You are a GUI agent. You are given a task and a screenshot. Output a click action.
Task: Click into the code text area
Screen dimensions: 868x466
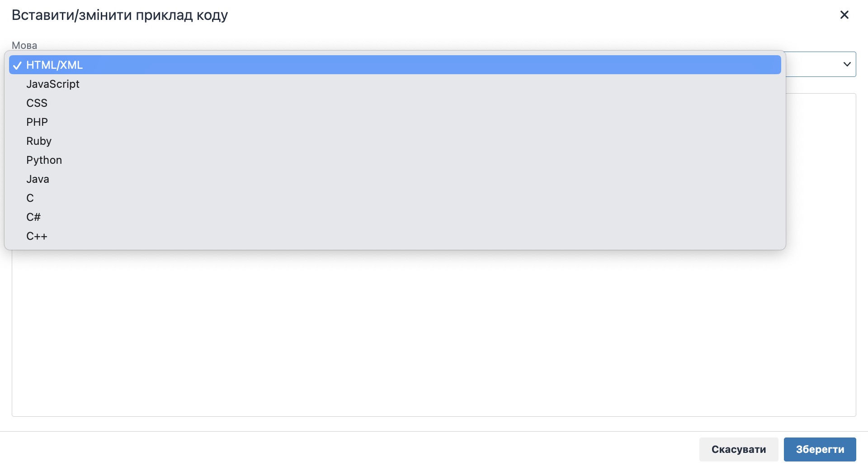[434, 335]
